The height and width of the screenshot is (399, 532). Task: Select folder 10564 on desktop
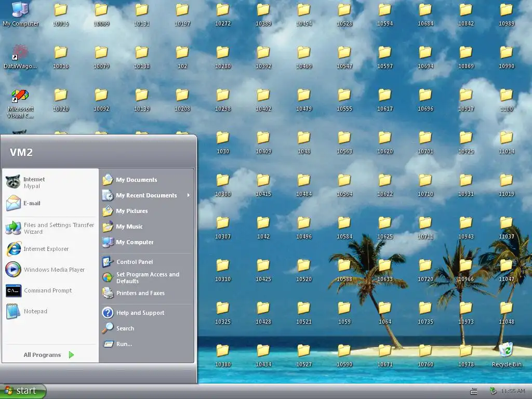(x=344, y=185)
